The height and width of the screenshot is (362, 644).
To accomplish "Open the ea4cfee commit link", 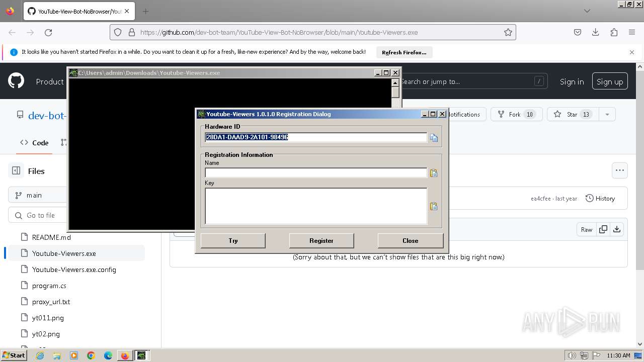I will 541,199.
